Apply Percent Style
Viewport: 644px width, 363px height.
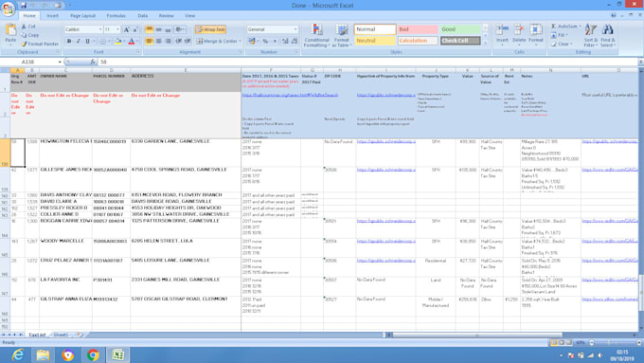265,41
